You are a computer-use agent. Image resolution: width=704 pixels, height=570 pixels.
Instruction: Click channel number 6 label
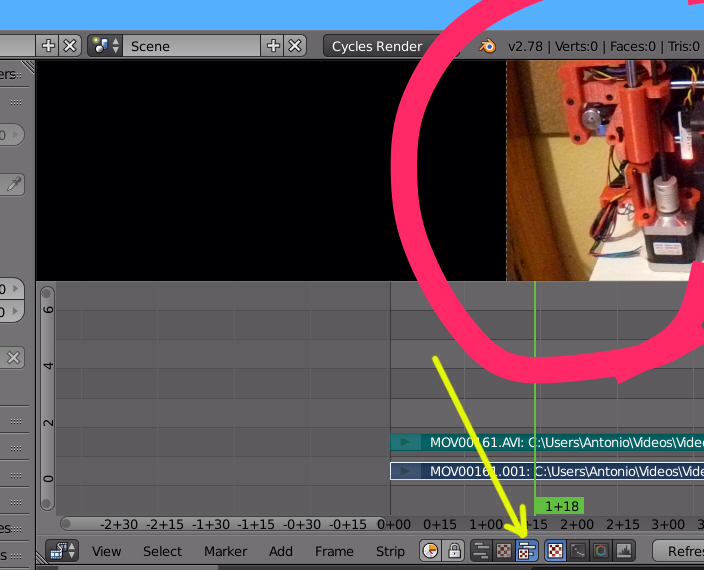pos(48,310)
